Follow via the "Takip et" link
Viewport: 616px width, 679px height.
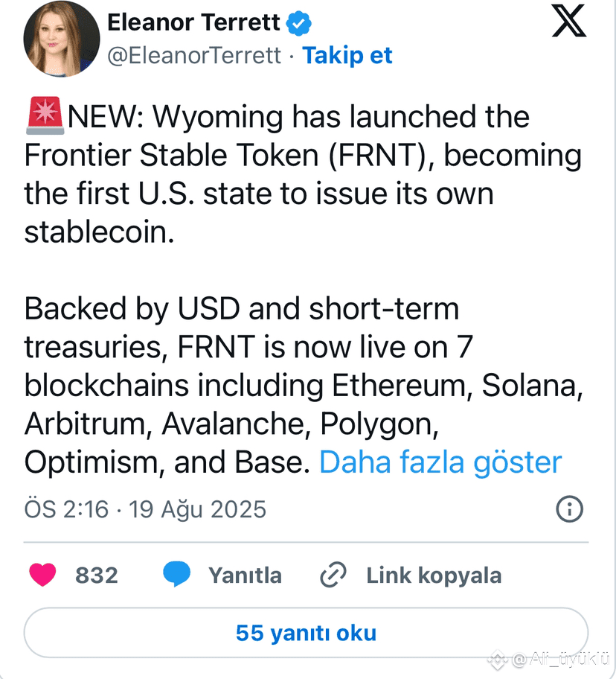tap(347, 55)
